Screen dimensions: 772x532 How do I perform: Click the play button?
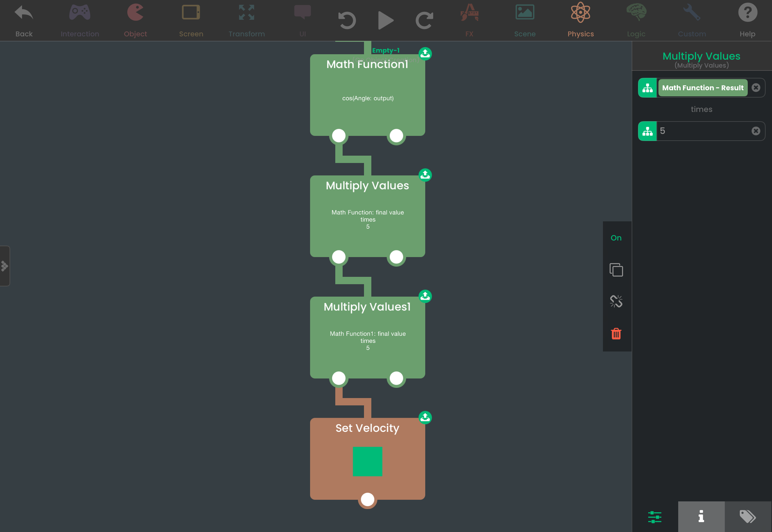[386, 21]
